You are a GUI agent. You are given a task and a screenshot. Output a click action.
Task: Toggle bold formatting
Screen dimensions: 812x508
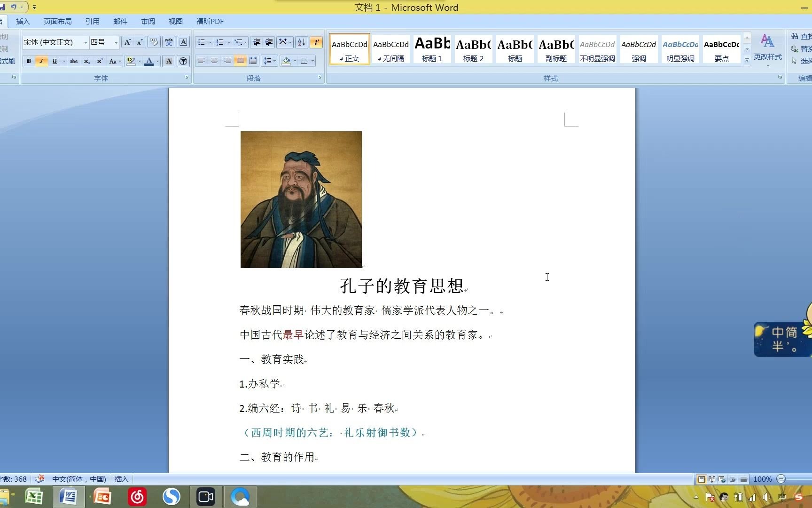[29, 61]
